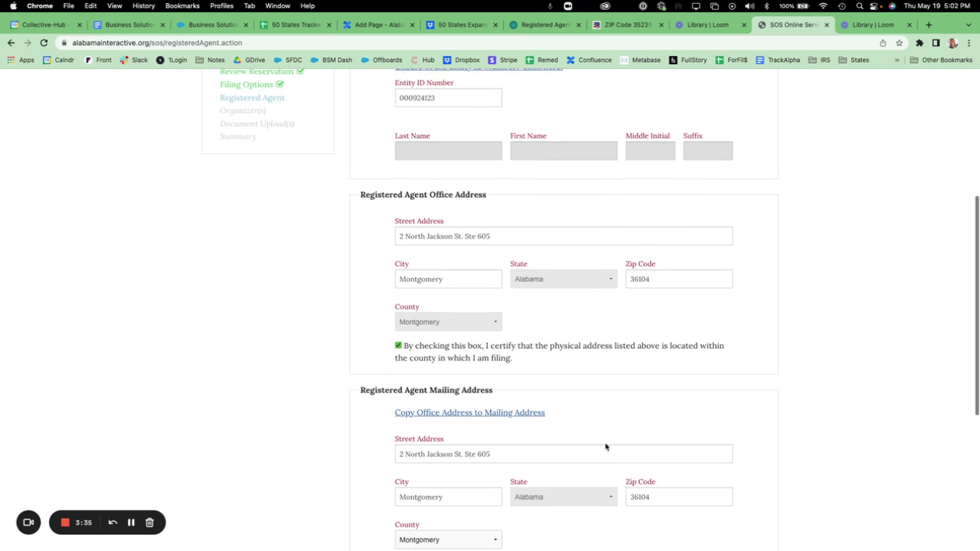980x551 pixels.
Task: Open the Stripe bookmark
Action: 503,60
